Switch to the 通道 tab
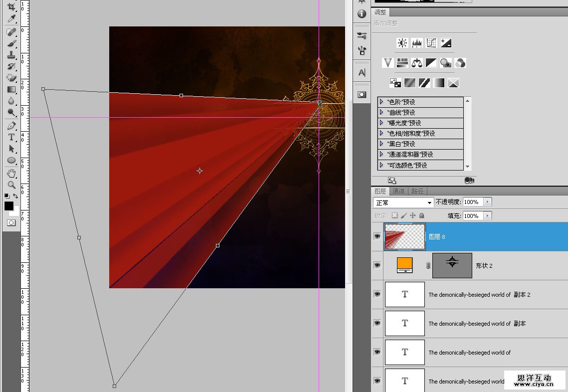This screenshot has width=568, height=392. tap(398, 192)
